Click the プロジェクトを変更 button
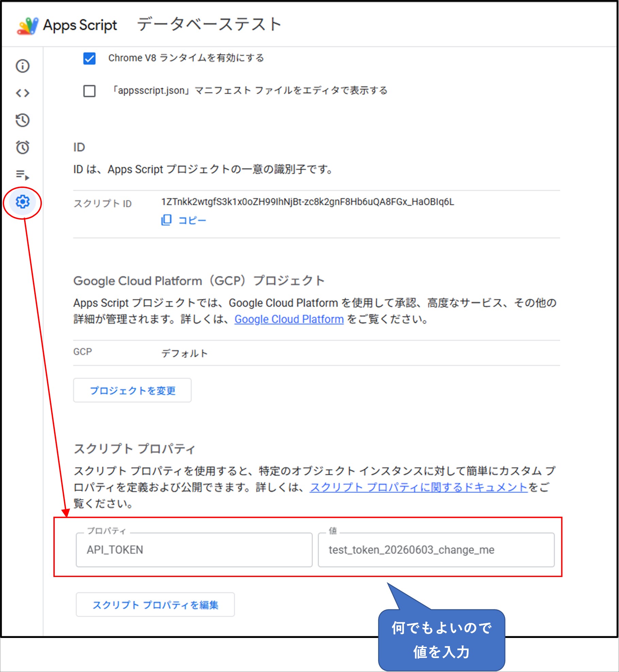Screen dimensions: 619x672 coord(132,390)
